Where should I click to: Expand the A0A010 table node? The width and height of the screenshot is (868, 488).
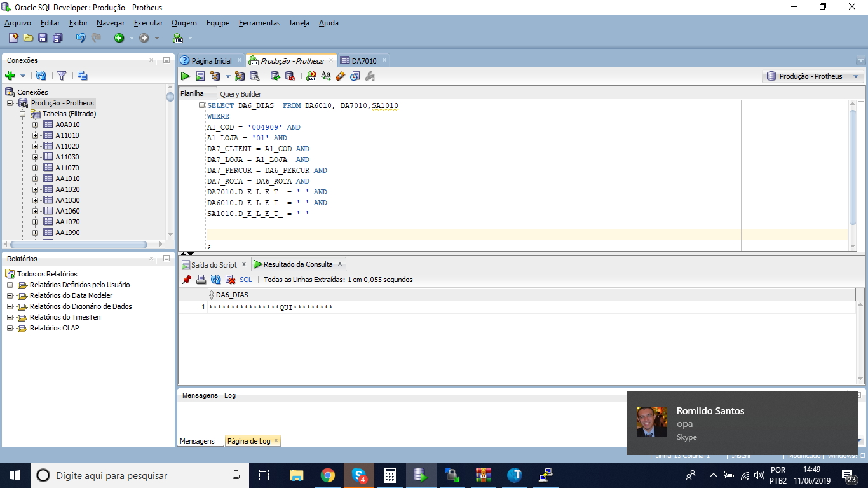[x=36, y=125]
